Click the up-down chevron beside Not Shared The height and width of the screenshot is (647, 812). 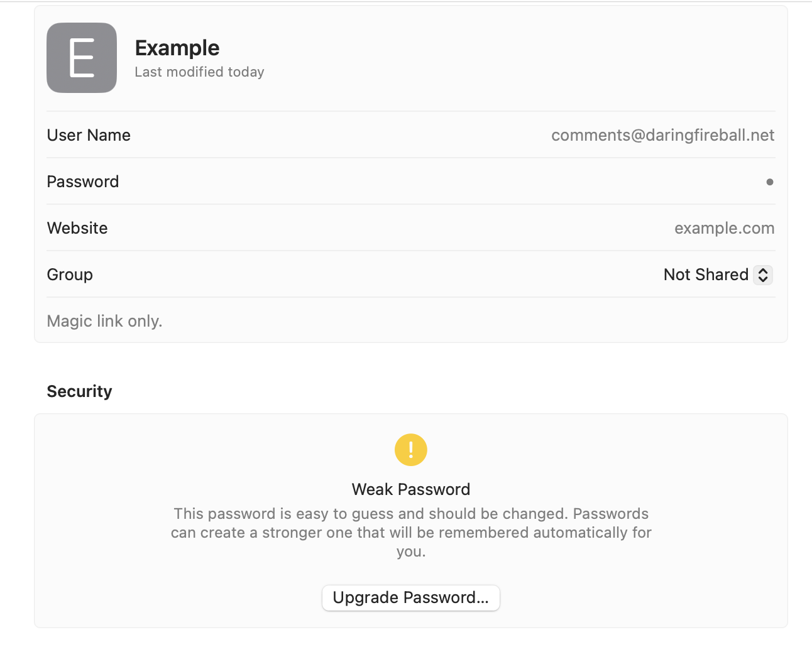(763, 275)
